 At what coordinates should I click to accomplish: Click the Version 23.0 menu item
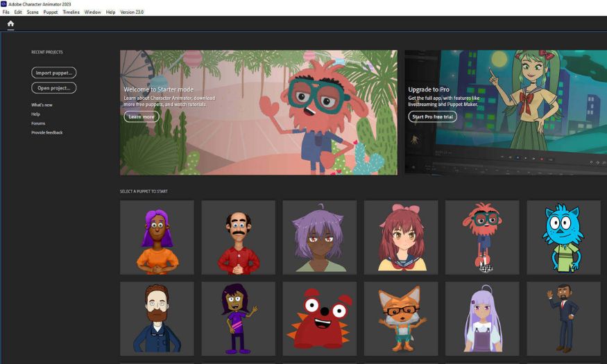132,12
